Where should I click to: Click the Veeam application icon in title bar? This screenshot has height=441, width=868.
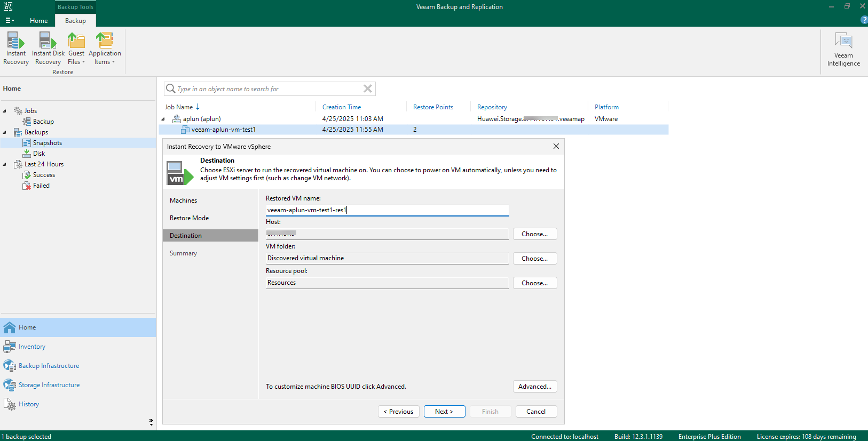(8, 6)
